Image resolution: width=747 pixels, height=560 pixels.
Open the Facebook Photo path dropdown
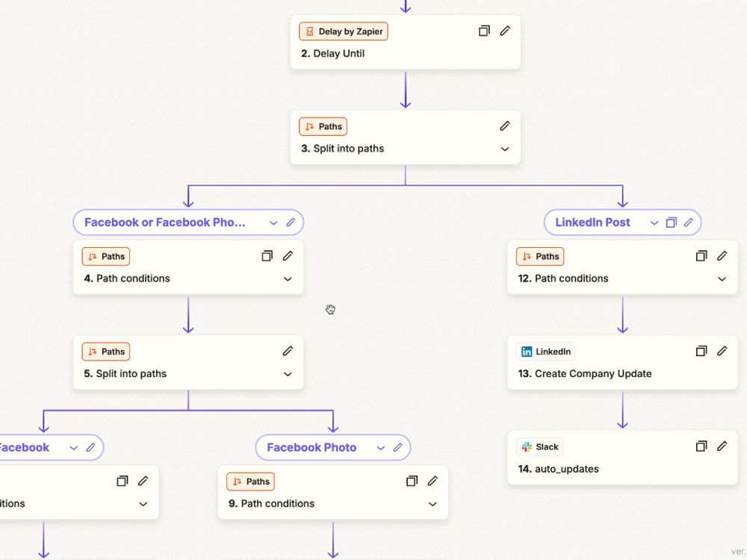(x=381, y=448)
